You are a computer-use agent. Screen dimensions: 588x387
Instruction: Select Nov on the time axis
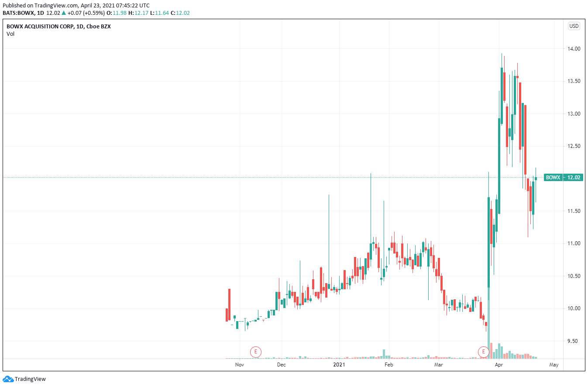point(239,364)
